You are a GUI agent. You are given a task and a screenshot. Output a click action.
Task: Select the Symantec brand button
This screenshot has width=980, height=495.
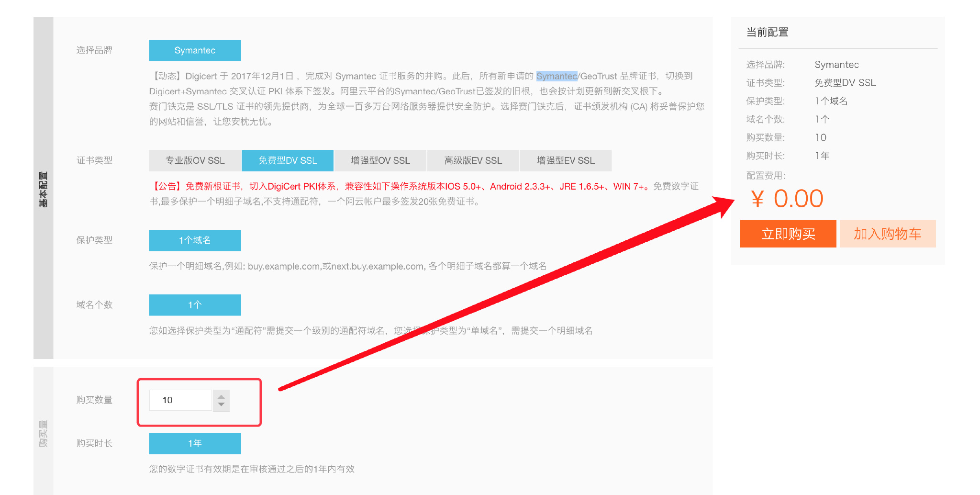(x=195, y=50)
